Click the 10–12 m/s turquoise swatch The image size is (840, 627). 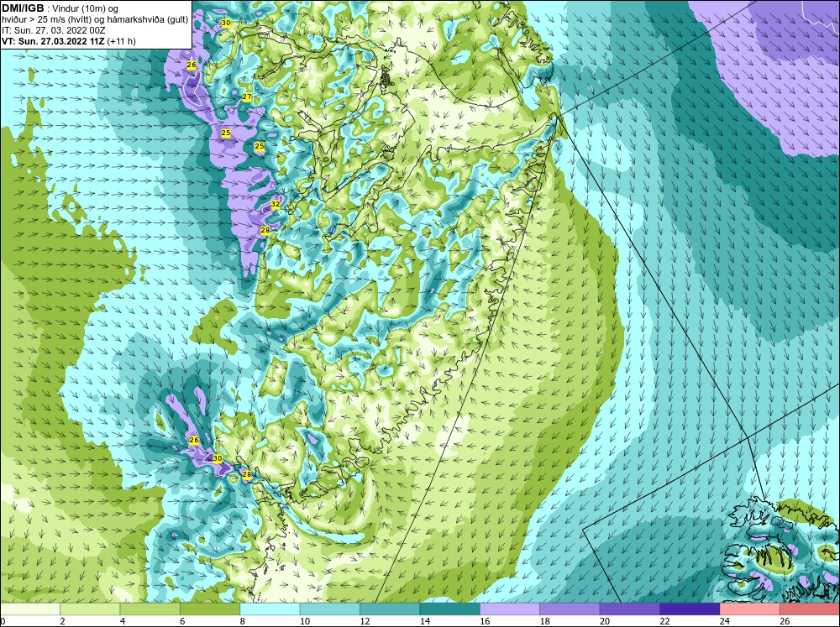pyautogui.click(x=330, y=609)
